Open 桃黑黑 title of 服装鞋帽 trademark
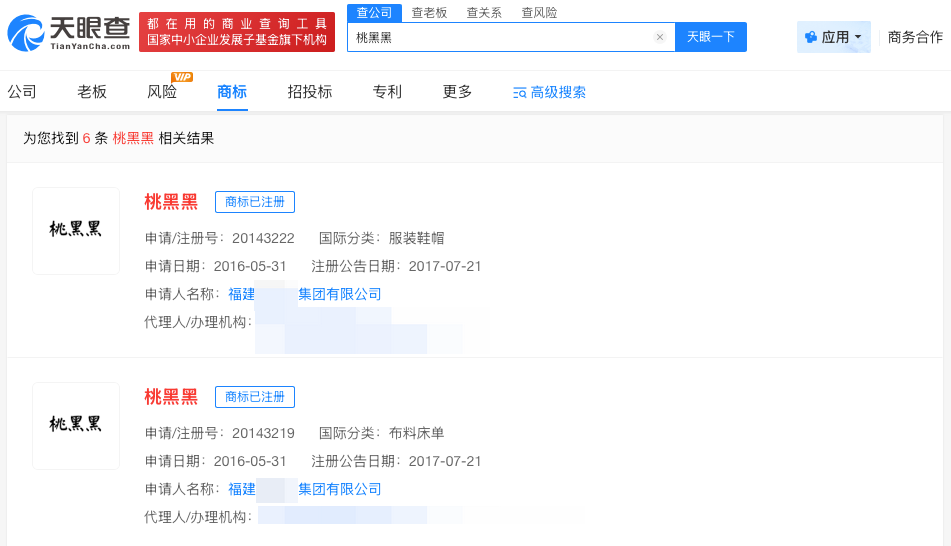Image resolution: width=951 pixels, height=546 pixels. pyautogui.click(x=171, y=202)
